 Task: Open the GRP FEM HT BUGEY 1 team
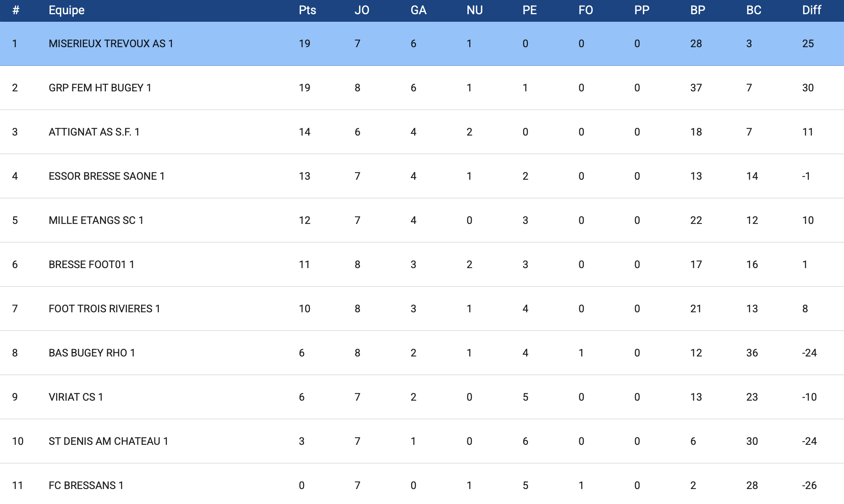coord(100,88)
